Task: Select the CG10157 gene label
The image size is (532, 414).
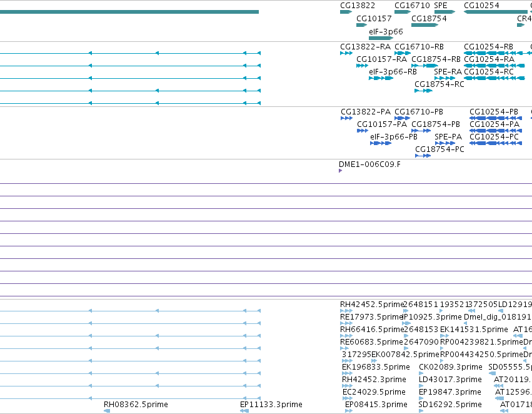Action: tap(374, 18)
